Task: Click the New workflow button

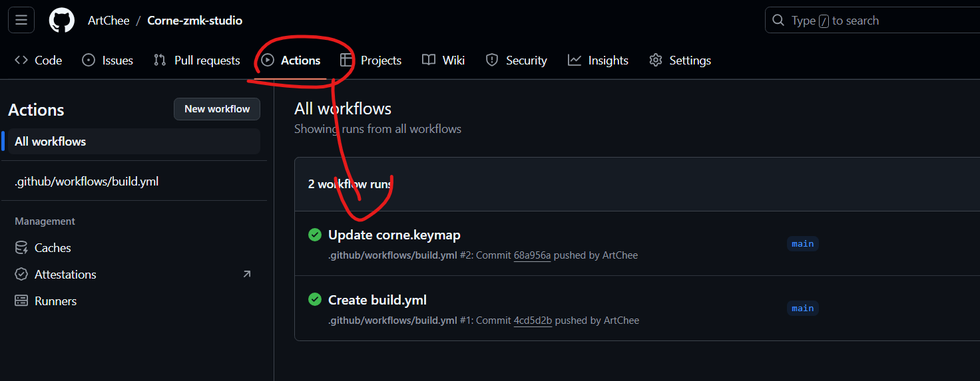Action: 217,109
